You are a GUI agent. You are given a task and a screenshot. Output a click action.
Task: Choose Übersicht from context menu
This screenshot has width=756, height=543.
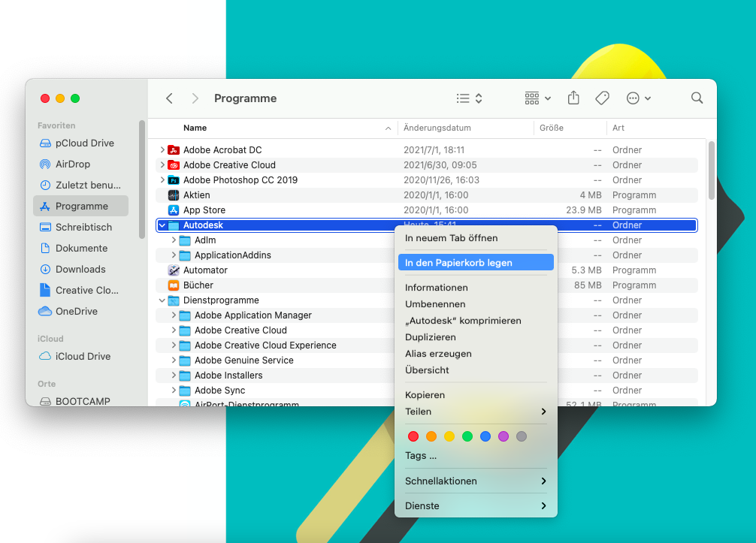pyautogui.click(x=476, y=370)
